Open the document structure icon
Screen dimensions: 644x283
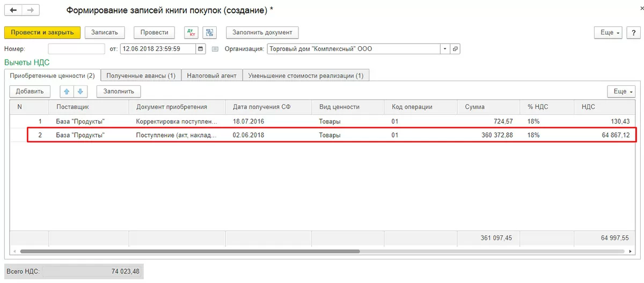tap(210, 32)
